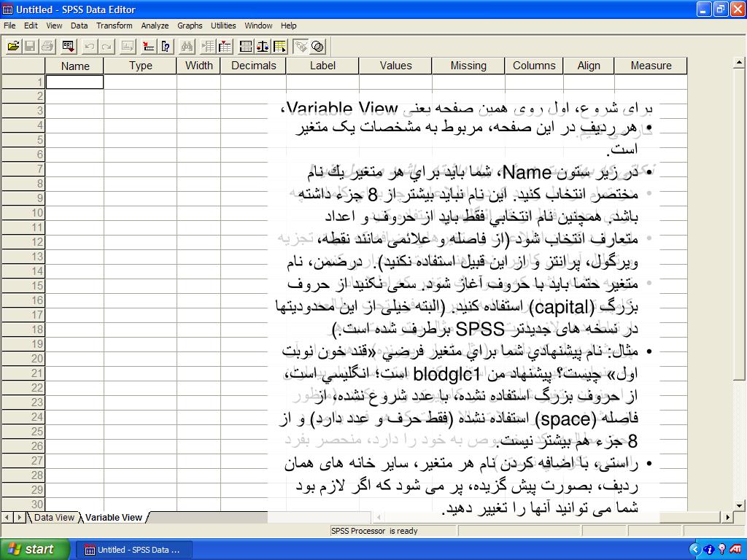747x560 pixels.
Task: Select the Variable View tab
Action: (114, 517)
